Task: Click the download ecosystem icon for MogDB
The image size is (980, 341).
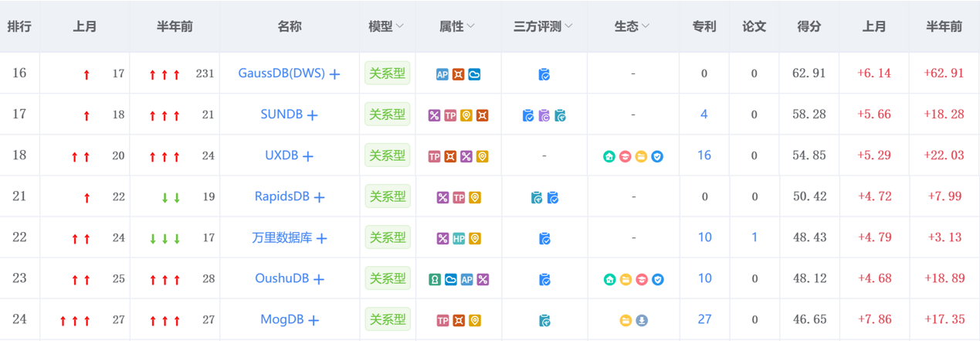Action: pos(642,320)
